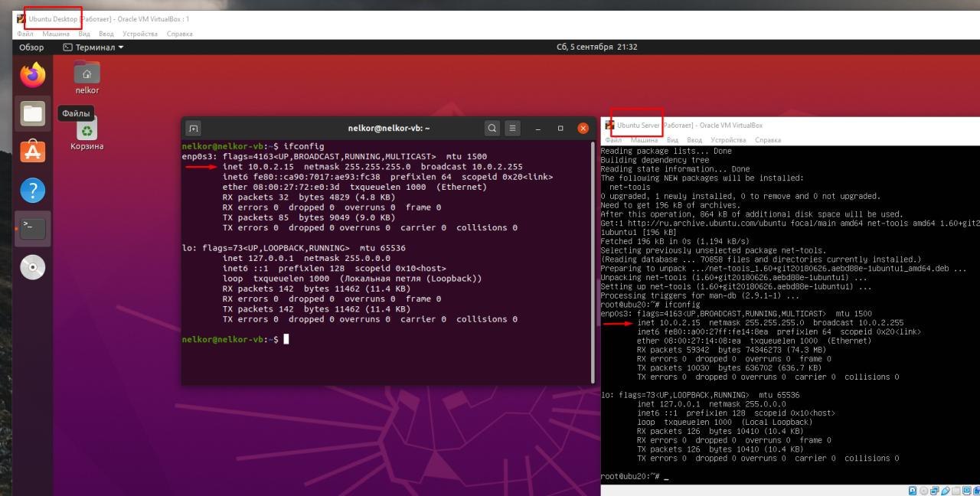This screenshot has height=496, width=980.
Task: Open Справка menu in Ubuntu Server window
Action: pyautogui.click(x=768, y=140)
